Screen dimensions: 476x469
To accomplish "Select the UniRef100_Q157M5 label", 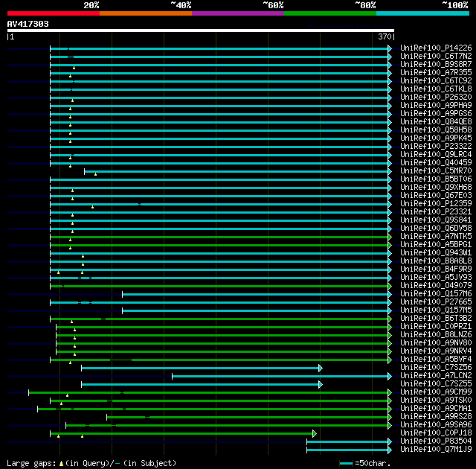I will tap(436, 310).
